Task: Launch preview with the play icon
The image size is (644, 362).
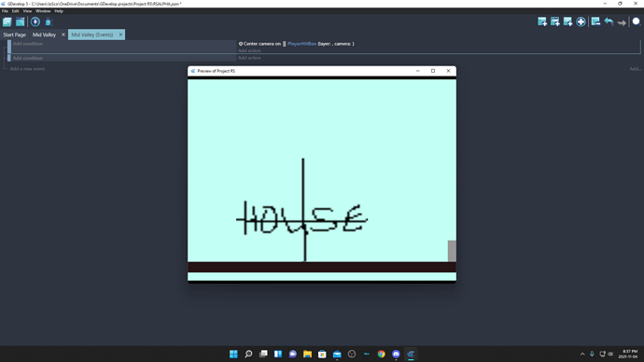Action: pos(35,21)
